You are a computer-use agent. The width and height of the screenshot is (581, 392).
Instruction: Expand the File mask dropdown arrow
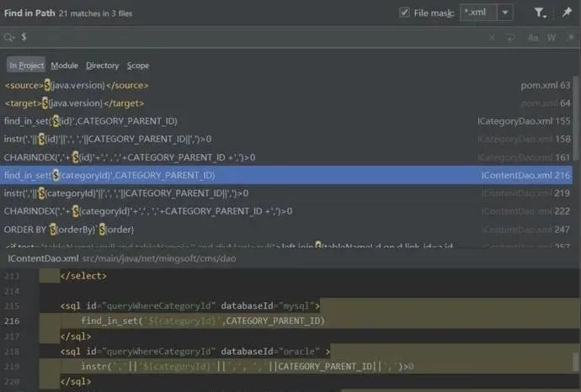(x=504, y=13)
